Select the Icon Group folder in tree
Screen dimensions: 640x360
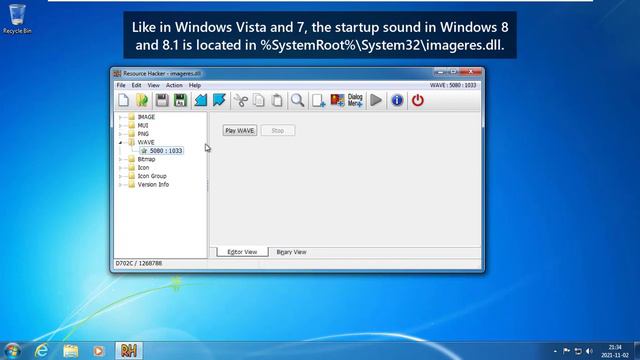(x=147, y=176)
